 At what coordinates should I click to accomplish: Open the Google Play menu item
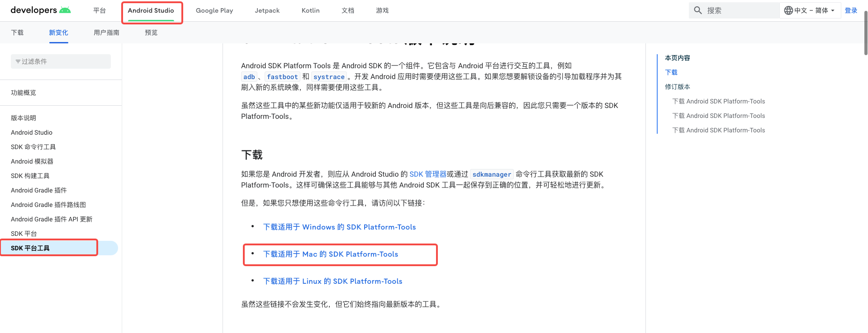[214, 10]
